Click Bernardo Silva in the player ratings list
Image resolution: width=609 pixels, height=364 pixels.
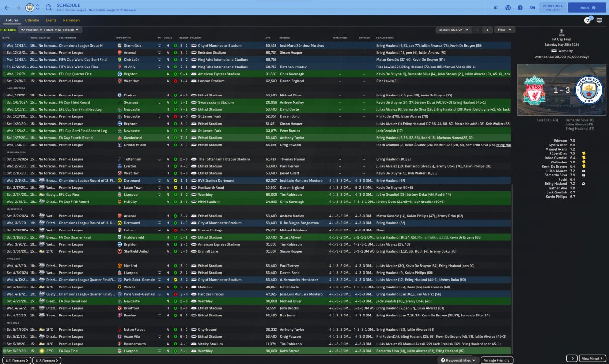coord(556,175)
